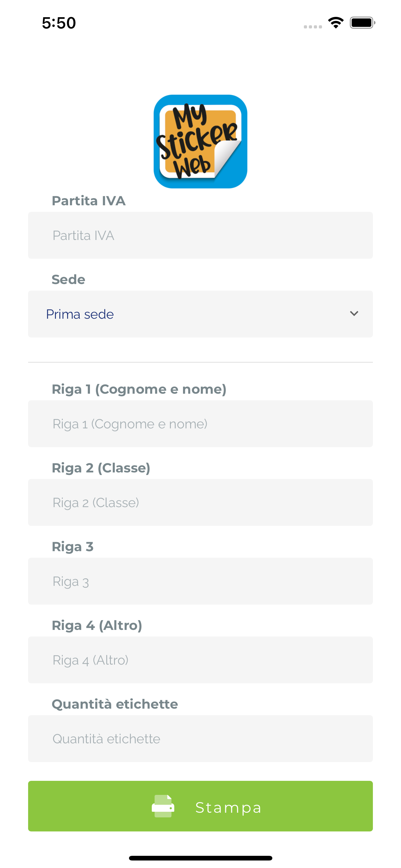
Task: Tap the Wi-Fi status icon
Action: 336,23
